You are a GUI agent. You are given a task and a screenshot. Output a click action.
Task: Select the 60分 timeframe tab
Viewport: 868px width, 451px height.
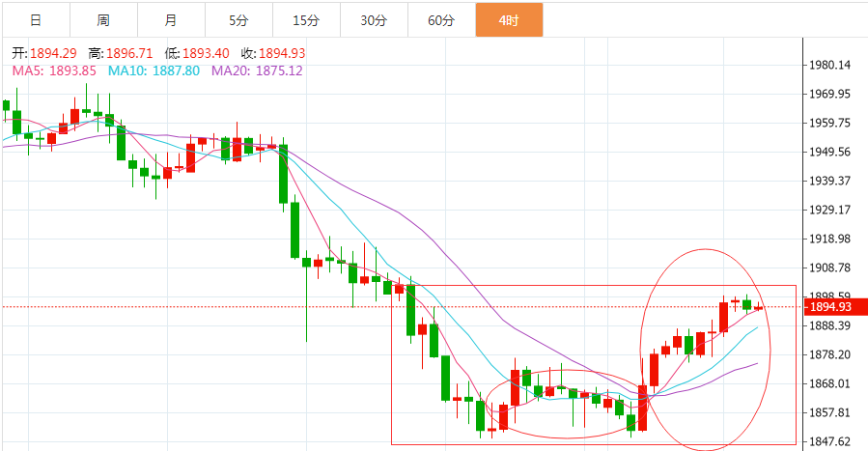(x=441, y=20)
